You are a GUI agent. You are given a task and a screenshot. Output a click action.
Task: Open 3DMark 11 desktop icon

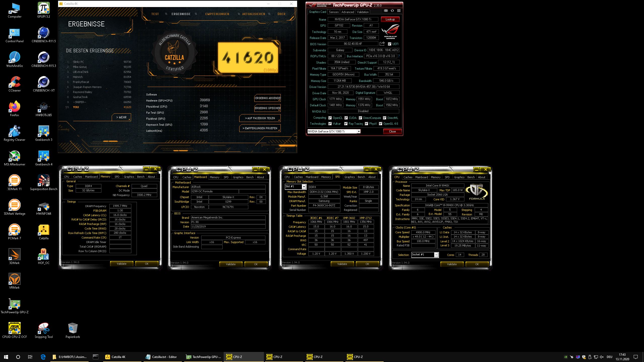(15, 183)
